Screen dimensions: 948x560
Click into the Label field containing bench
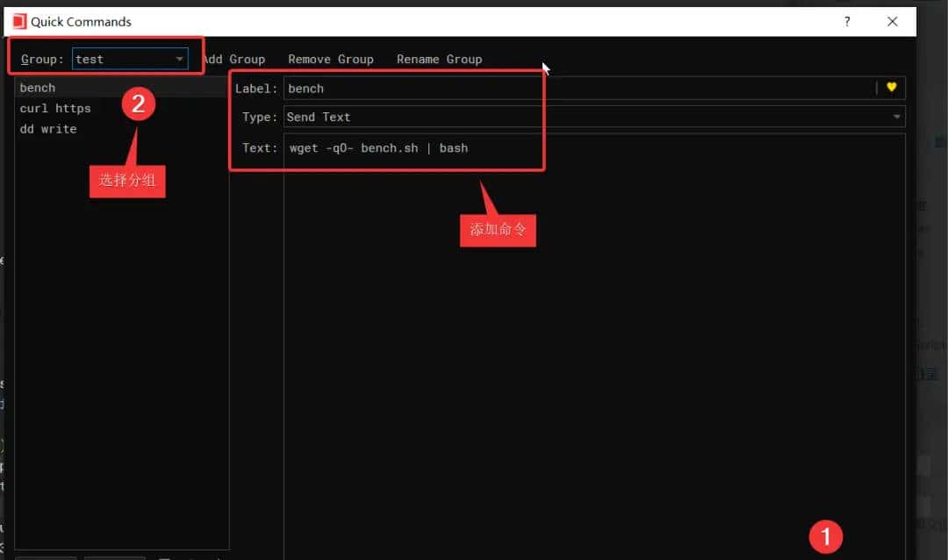point(579,88)
